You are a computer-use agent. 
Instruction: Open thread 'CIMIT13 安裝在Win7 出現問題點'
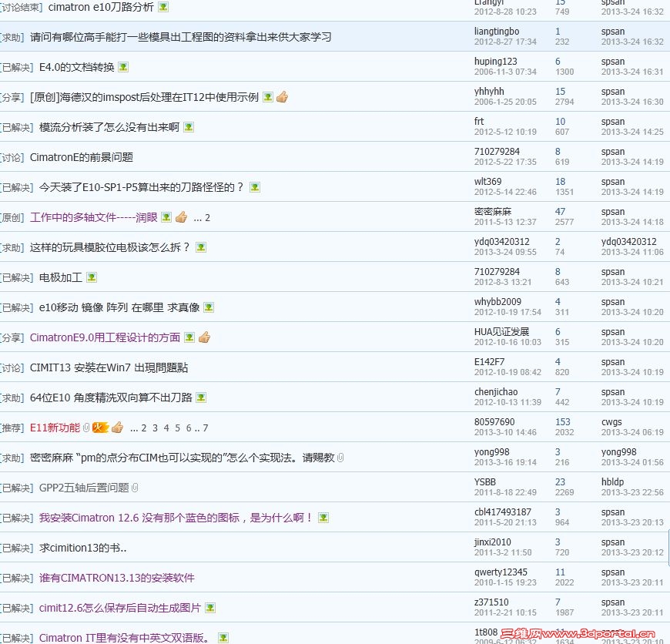(x=109, y=367)
